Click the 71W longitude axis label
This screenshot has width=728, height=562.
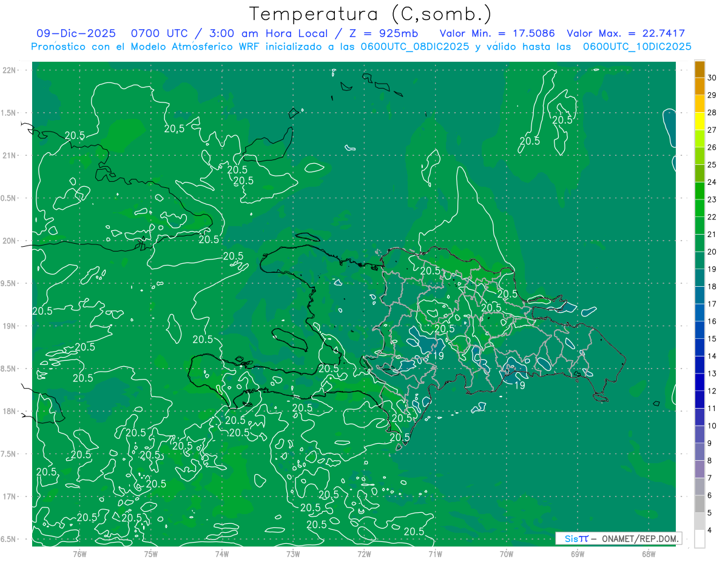point(435,554)
